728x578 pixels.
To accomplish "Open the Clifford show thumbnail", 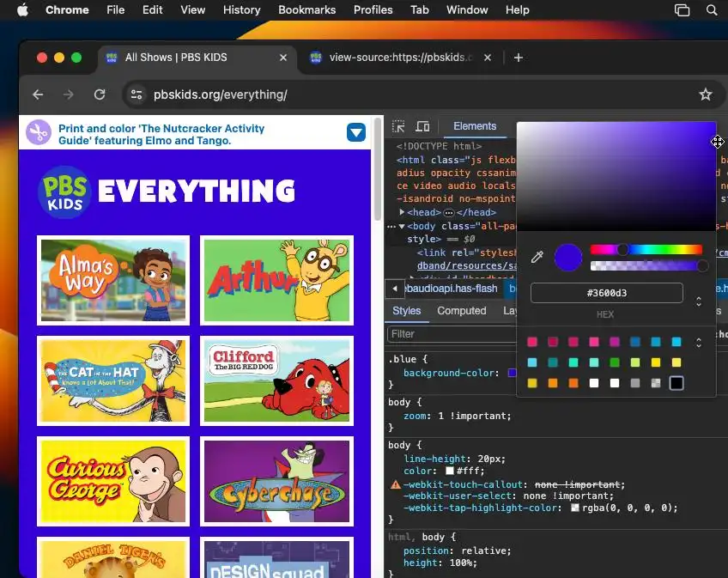I will (x=276, y=381).
